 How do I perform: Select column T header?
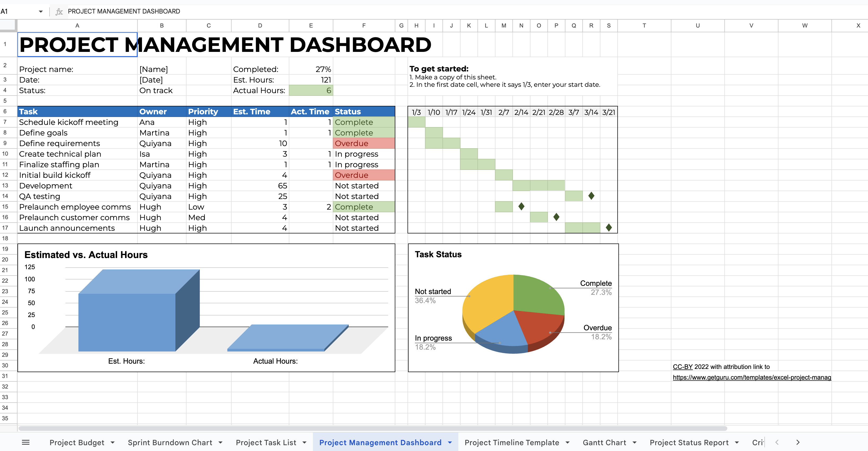point(644,26)
